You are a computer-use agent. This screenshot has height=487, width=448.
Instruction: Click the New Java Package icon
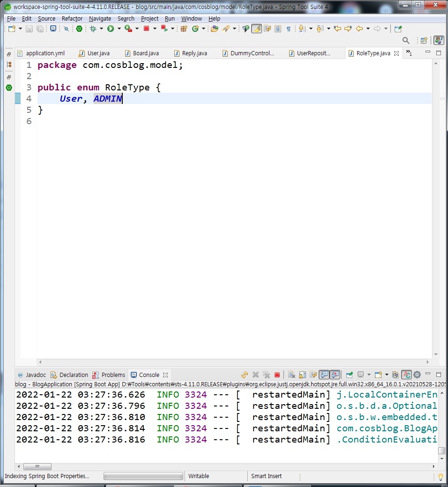point(184,29)
